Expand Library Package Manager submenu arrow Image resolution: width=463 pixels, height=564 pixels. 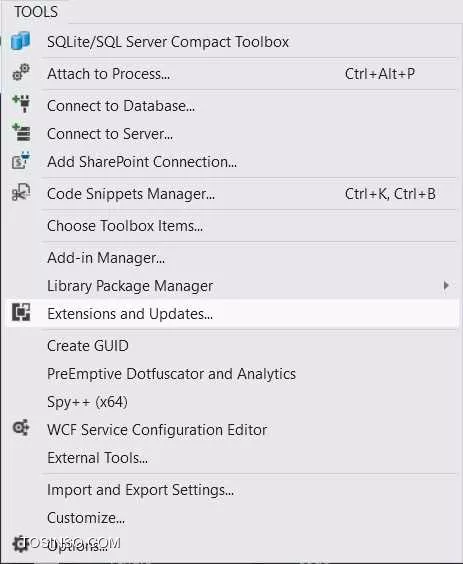pyautogui.click(x=446, y=286)
